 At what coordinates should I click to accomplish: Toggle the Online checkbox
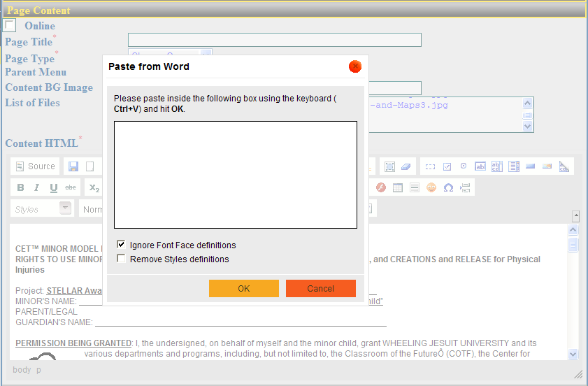coord(10,26)
